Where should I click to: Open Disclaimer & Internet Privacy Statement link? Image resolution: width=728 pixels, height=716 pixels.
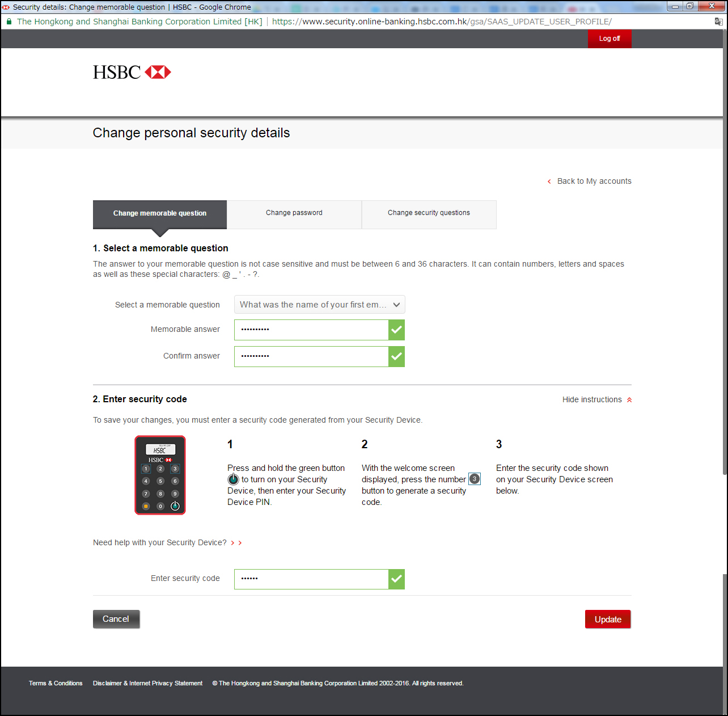coord(147,683)
